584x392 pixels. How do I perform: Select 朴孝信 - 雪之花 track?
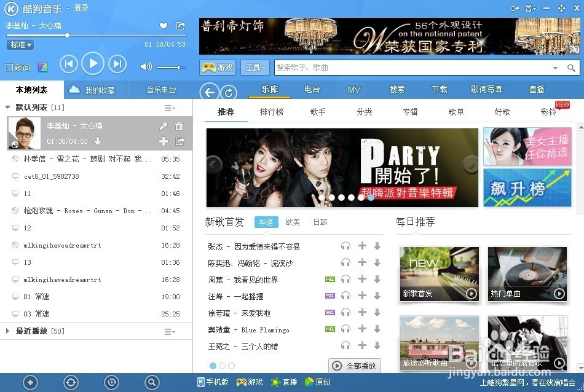[97, 159]
